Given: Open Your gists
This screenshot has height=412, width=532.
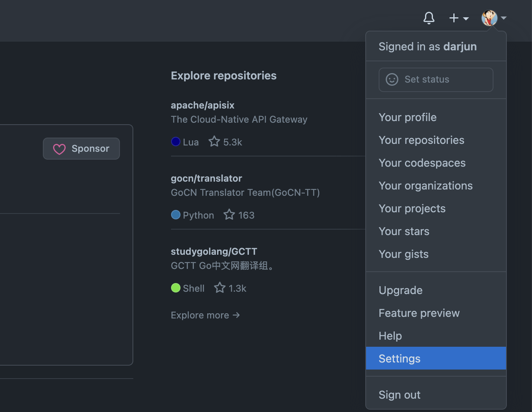Looking at the screenshot, I should (436, 254).
